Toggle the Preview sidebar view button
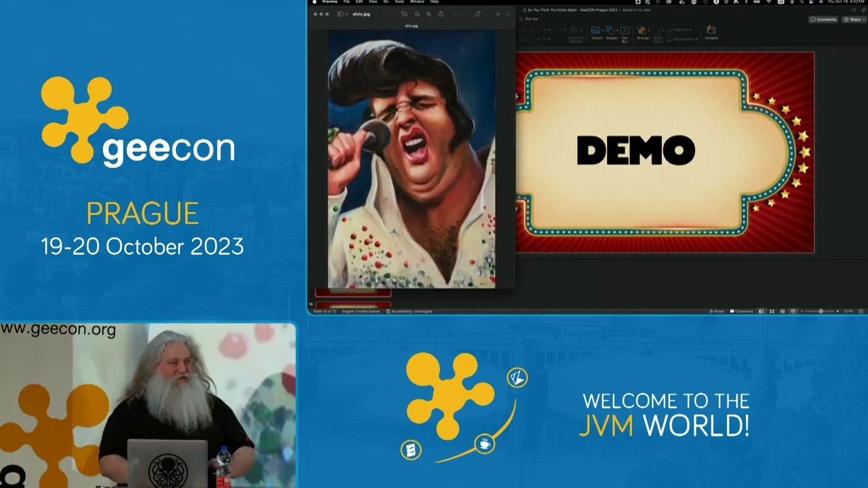 pos(340,14)
